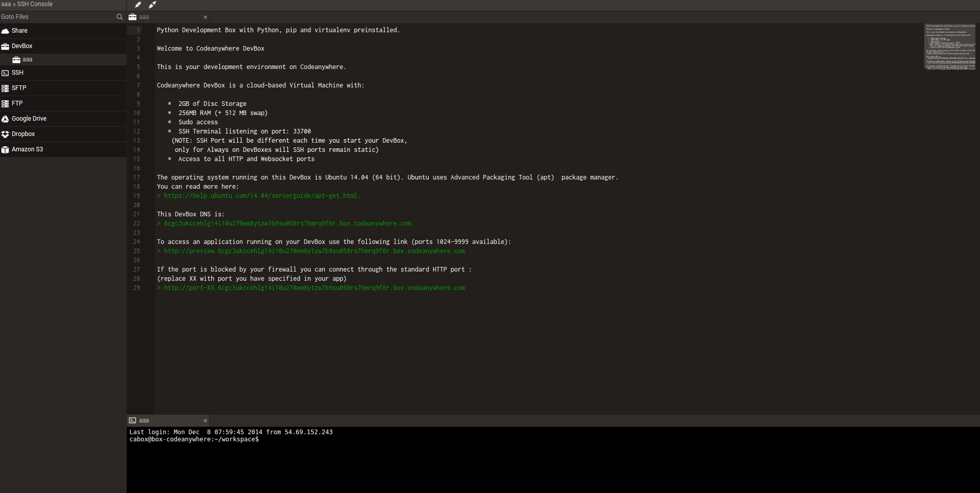Click the 'Sudo access' bullet line
The image size is (980, 493).
[193, 122]
